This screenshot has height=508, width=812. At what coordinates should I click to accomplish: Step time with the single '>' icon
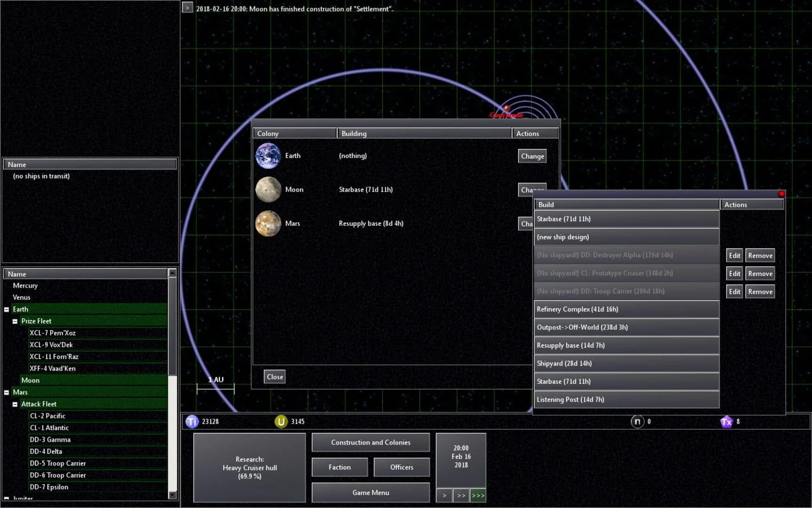click(444, 495)
